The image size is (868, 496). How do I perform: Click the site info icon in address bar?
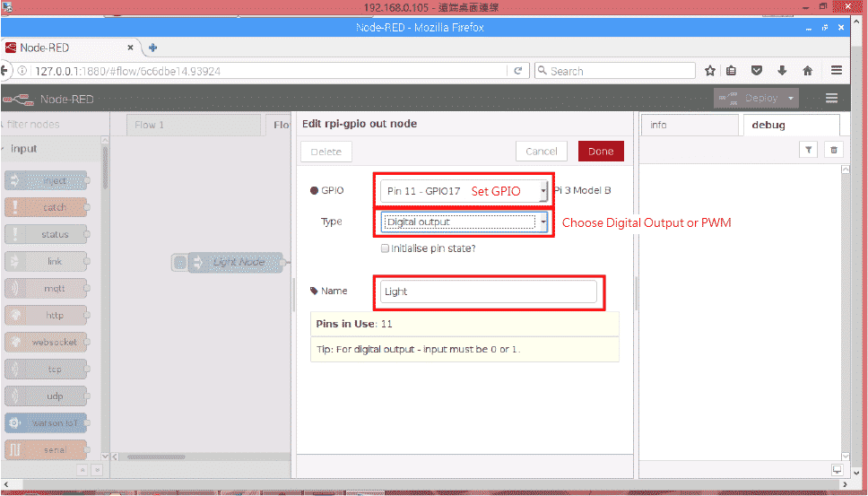pyautogui.click(x=22, y=71)
